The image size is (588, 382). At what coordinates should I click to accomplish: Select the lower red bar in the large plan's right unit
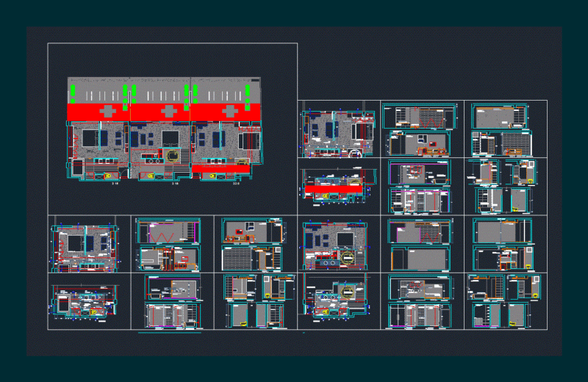220,169
